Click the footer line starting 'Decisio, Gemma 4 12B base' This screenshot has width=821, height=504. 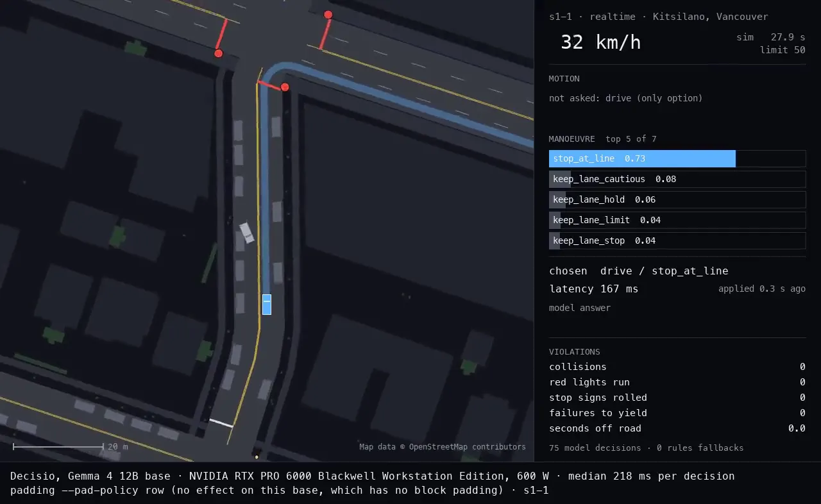[x=373, y=476]
